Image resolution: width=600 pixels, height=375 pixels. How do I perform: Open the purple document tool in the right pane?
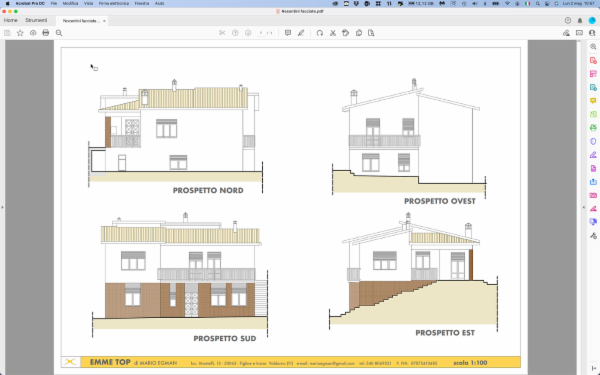(x=593, y=168)
